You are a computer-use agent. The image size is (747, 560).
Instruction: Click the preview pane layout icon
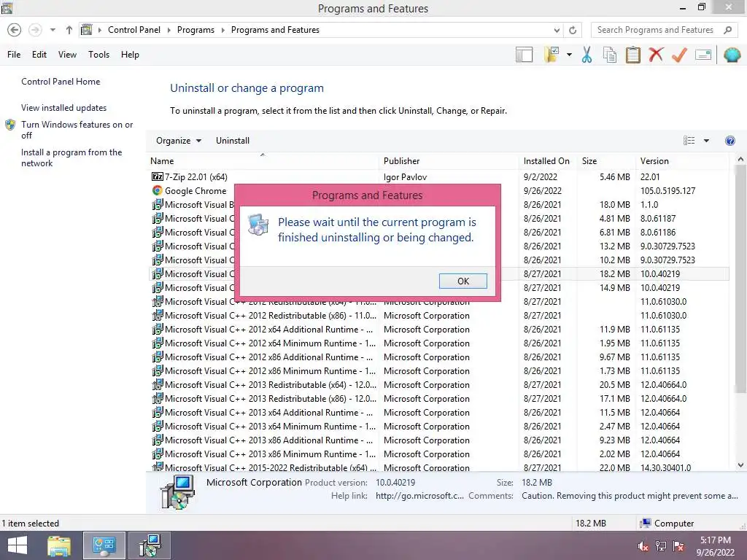[x=524, y=55]
